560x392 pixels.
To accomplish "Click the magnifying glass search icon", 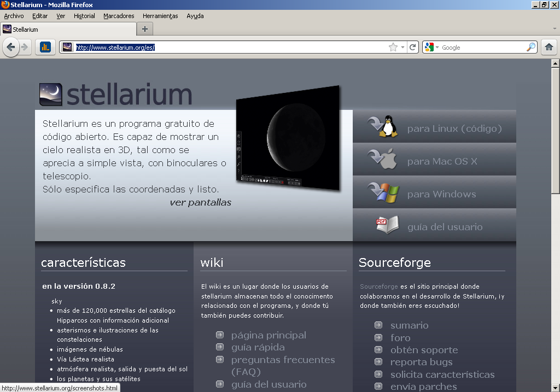I will click(x=530, y=47).
